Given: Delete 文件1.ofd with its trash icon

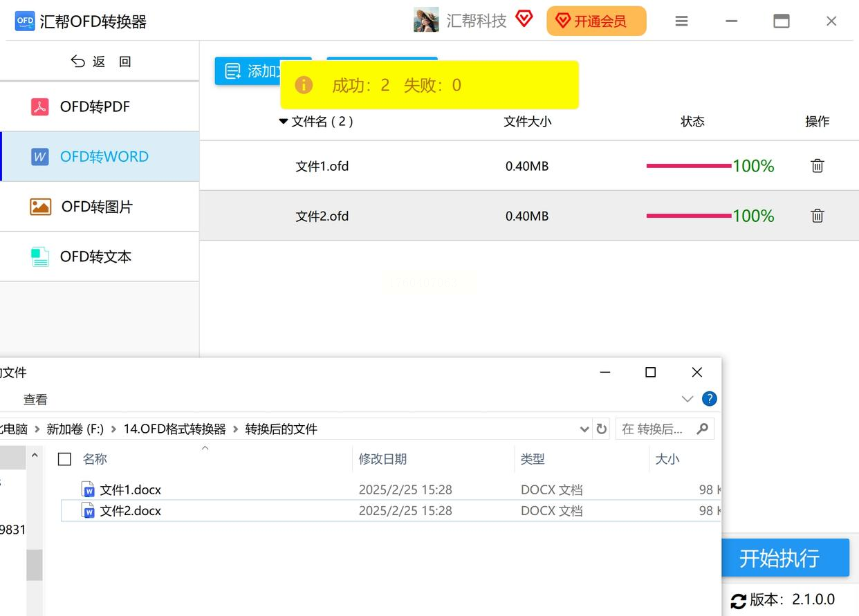Looking at the screenshot, I should [x=817, y=166].
